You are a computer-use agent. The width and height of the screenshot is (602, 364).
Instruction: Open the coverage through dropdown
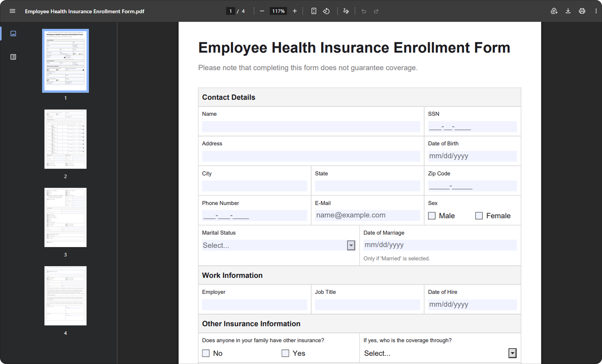[440, 353]
